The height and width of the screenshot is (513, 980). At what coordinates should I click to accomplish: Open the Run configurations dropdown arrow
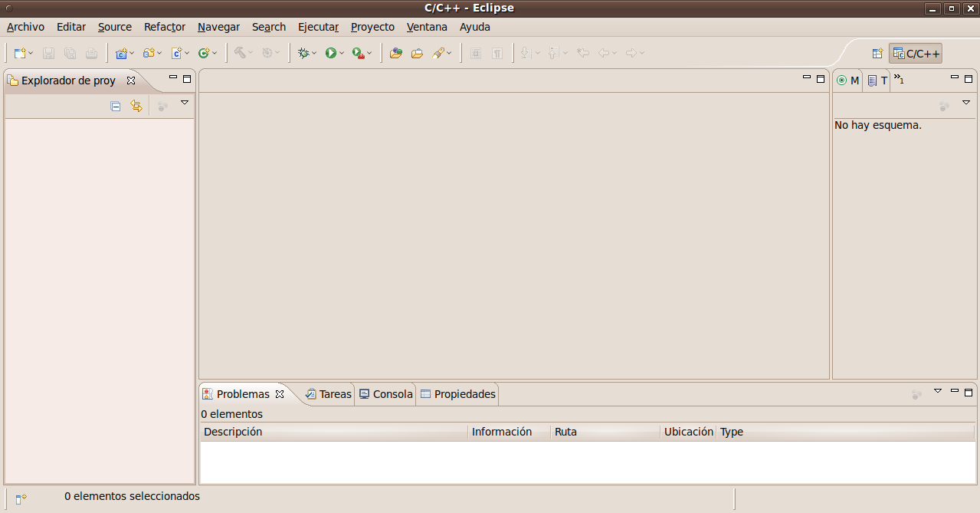point(342,54)
